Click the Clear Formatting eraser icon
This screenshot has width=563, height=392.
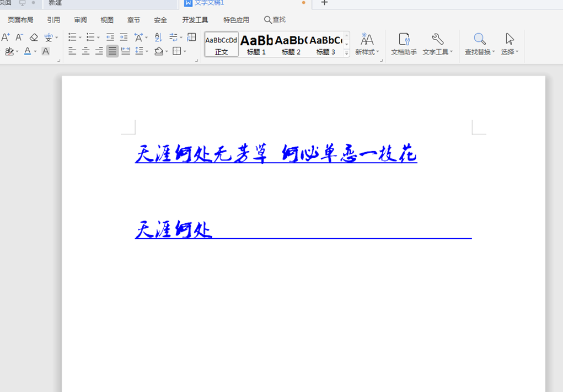33,37
